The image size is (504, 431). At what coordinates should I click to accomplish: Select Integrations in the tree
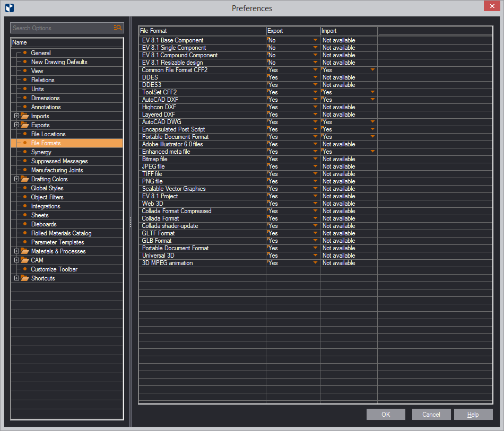pyautogui.click(x=46, y=206)
